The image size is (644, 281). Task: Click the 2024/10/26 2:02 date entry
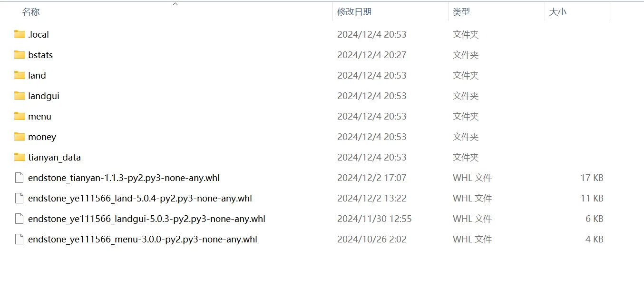tap(372, 239)
